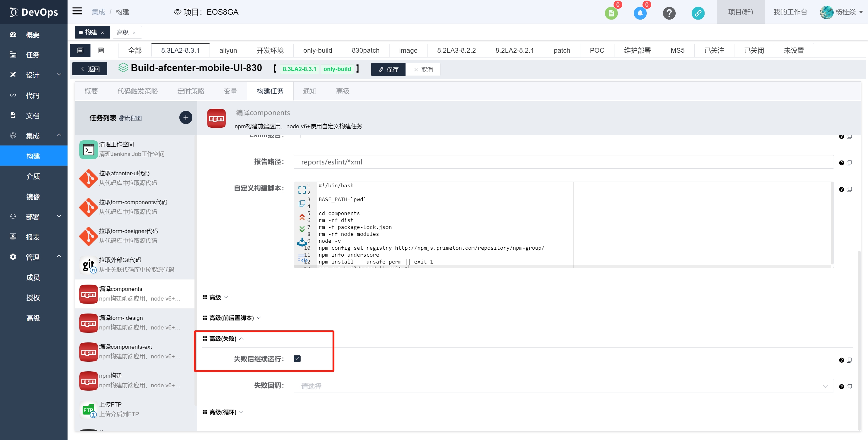Click fullscreen icon in script editor
Image resolution: width=868 pixels, height=440 pixels.
(x=302, y=190)
